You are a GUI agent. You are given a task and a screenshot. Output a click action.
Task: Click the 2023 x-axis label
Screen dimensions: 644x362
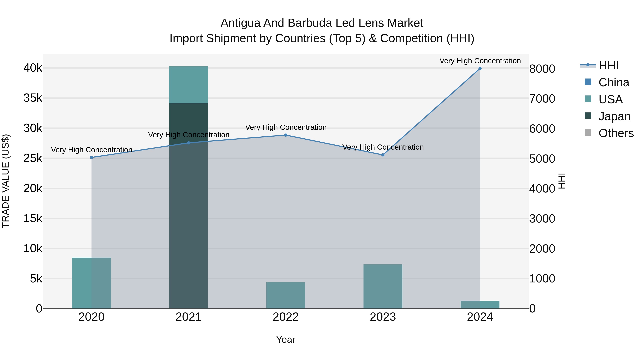[383, 317]
